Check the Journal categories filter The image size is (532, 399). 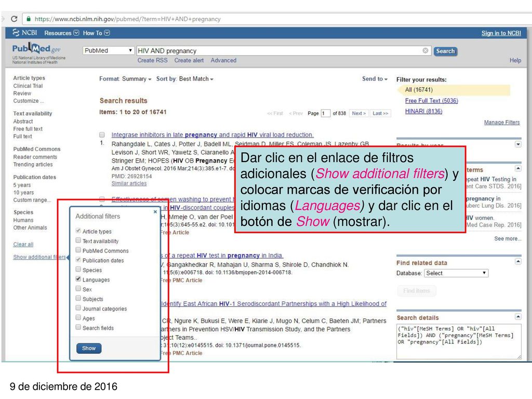tap(78, 308)
